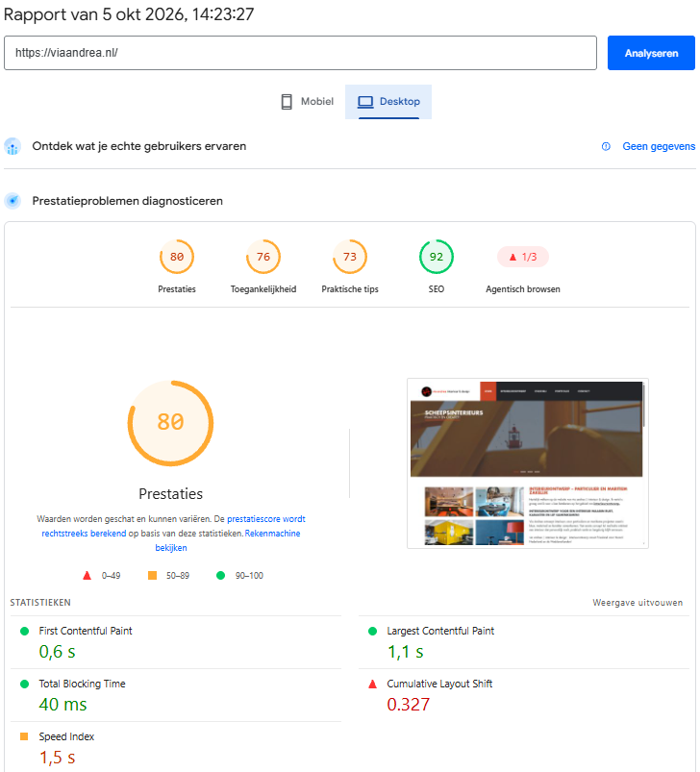Click the Speed Index label
This screenshot has width=700, height=772.
(66, 736)
